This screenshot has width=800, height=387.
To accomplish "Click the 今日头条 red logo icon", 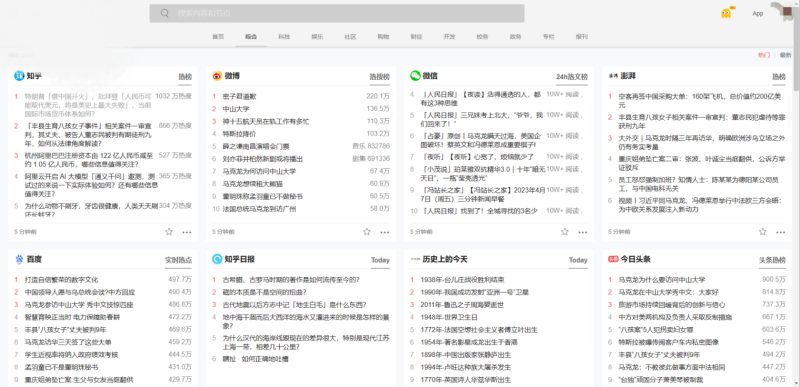I will click(x=613, y=260).
